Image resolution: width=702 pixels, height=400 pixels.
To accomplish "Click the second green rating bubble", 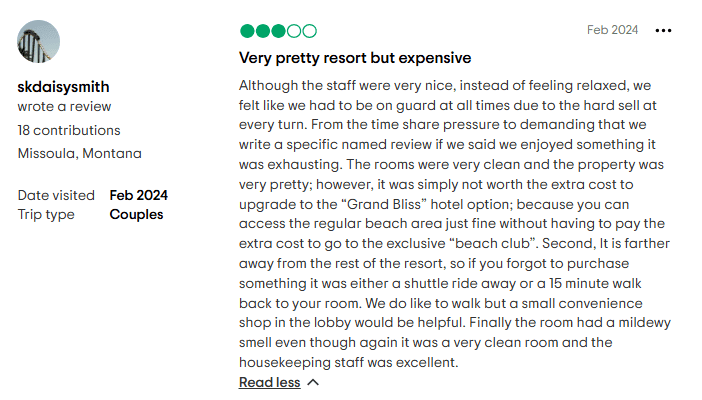I will click(x=263, y=31).
